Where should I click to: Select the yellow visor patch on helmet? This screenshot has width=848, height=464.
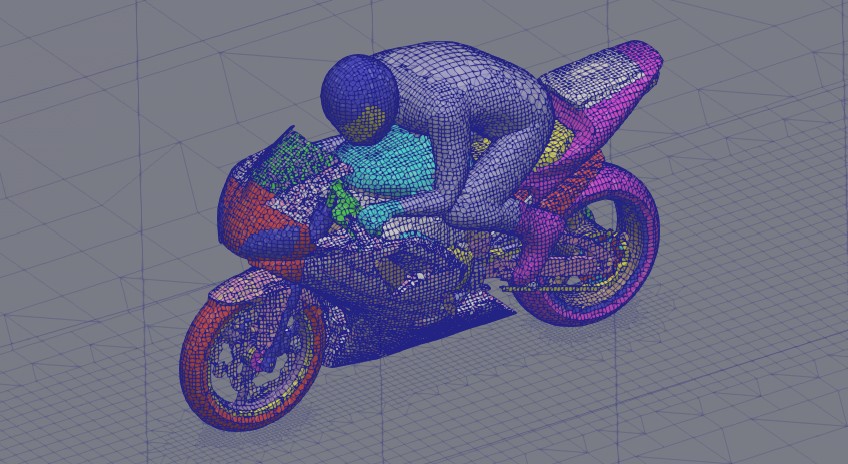pos(365,122)
